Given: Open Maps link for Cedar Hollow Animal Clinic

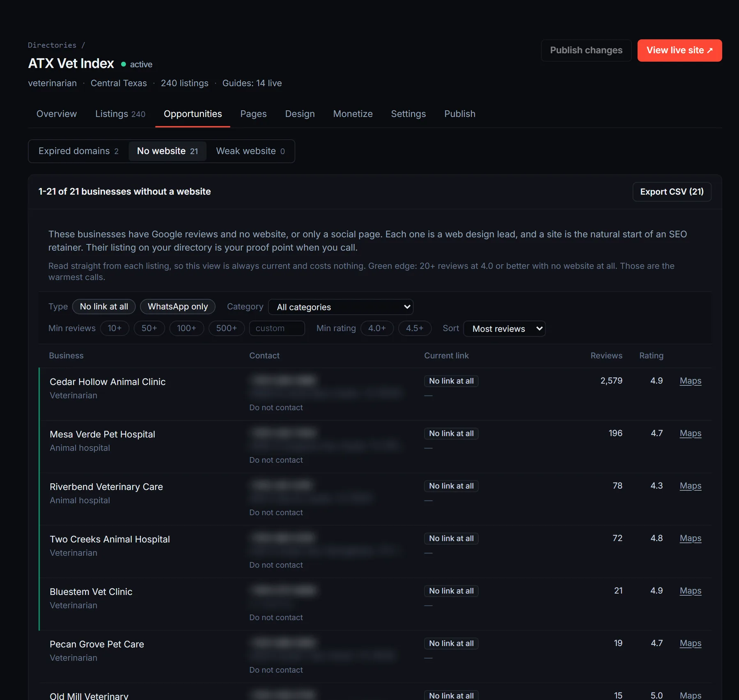Looking at the screenshot, I should click(x=690, y=381).
